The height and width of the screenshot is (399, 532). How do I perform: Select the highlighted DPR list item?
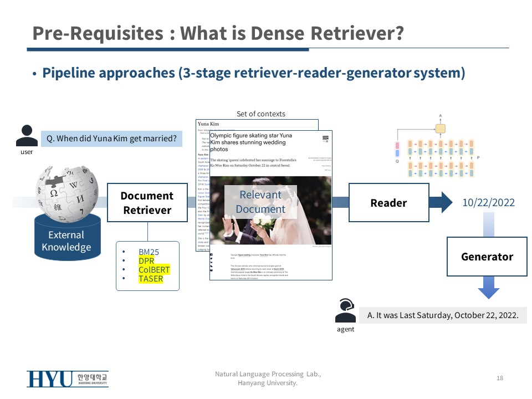(146, 261)
